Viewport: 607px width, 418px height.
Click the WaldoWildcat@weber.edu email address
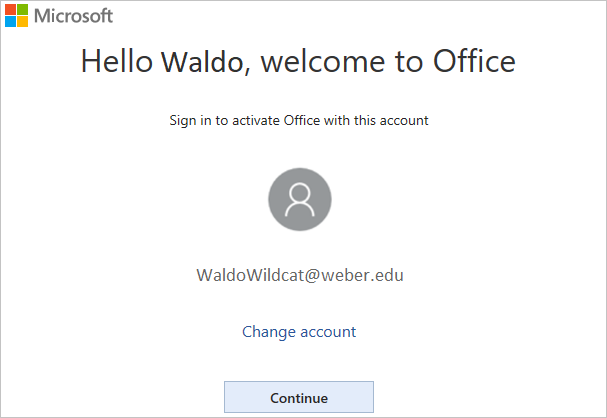[x=299, y=275]
